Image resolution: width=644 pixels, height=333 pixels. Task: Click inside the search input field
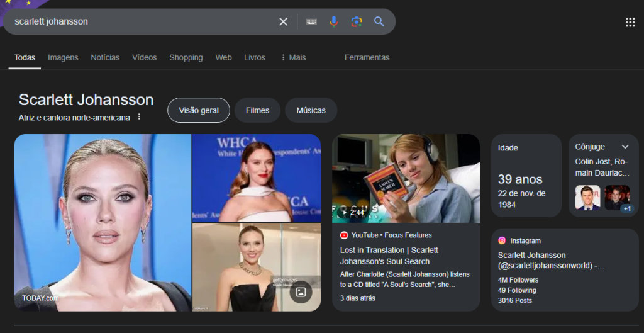(x=138, y=21)
